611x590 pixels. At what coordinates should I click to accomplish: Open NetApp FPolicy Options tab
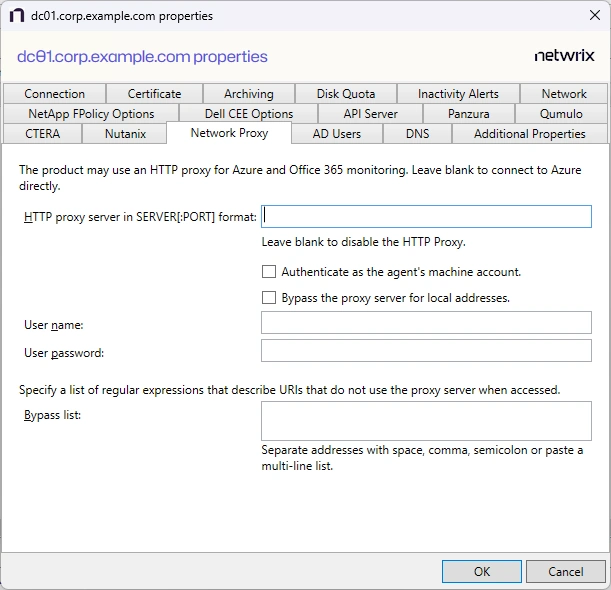tap(91, 114)
